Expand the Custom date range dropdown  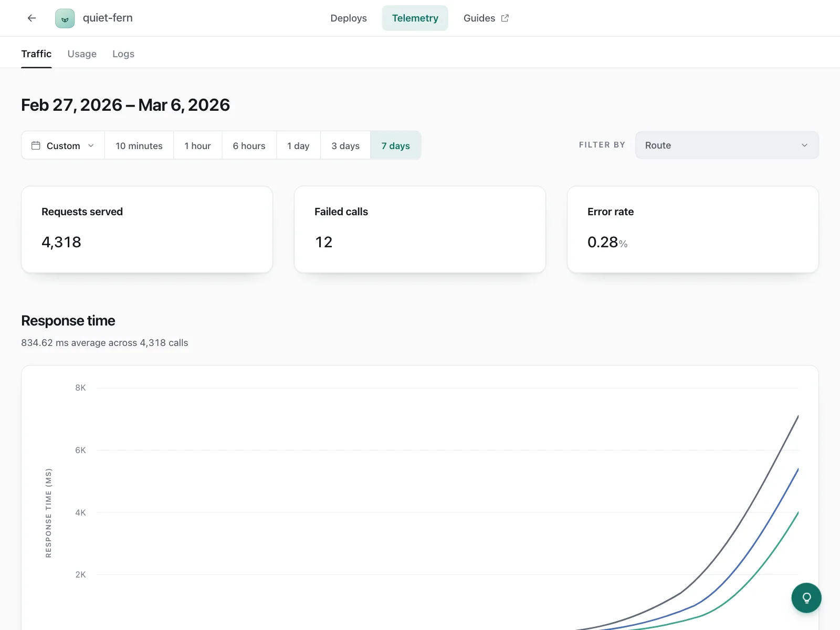pos(63,145)
